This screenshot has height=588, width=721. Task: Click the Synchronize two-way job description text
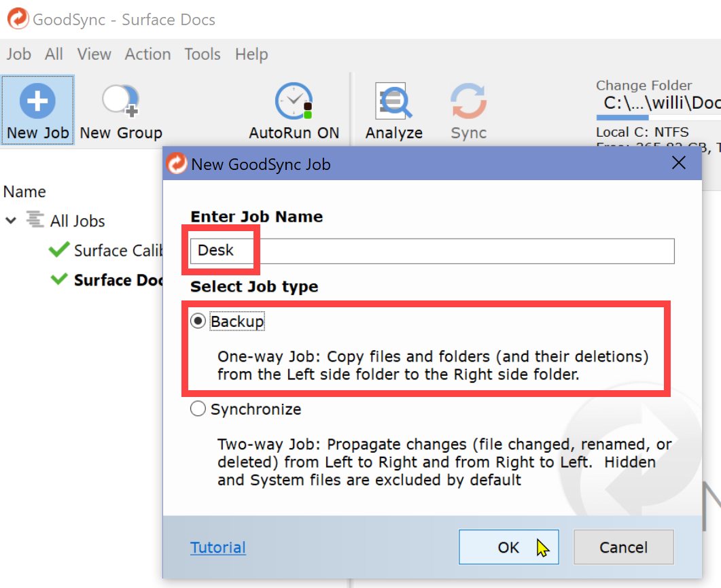(x=444, y=462)
